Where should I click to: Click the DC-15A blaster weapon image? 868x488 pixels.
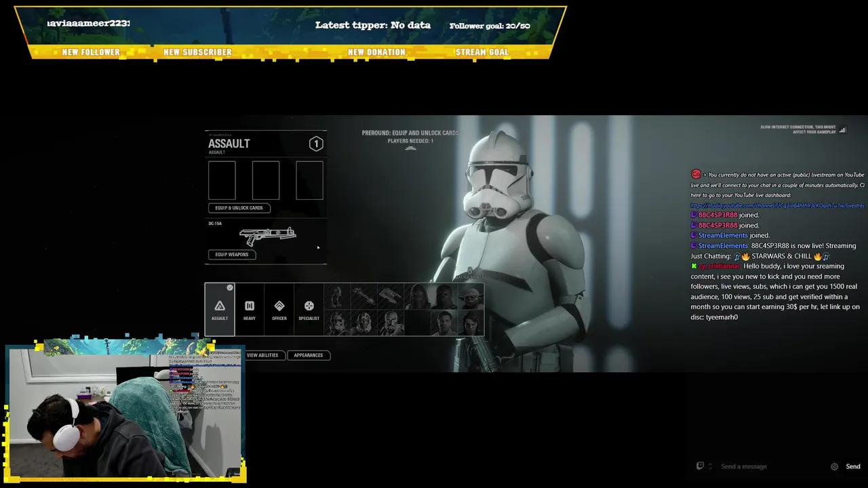268,236
